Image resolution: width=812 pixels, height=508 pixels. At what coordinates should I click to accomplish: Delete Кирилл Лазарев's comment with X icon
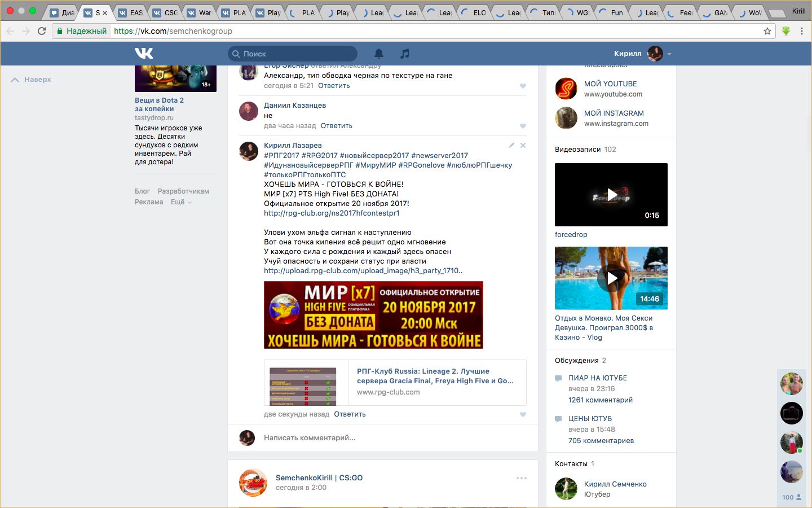click(523, 146)
